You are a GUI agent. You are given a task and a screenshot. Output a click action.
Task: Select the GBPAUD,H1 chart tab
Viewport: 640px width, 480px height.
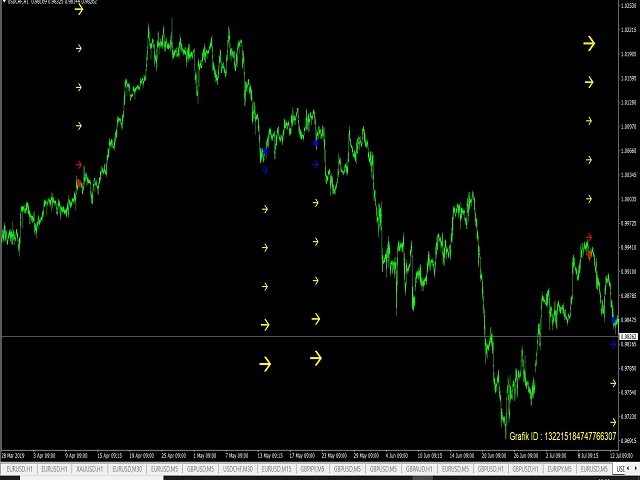tap(419, 469)
